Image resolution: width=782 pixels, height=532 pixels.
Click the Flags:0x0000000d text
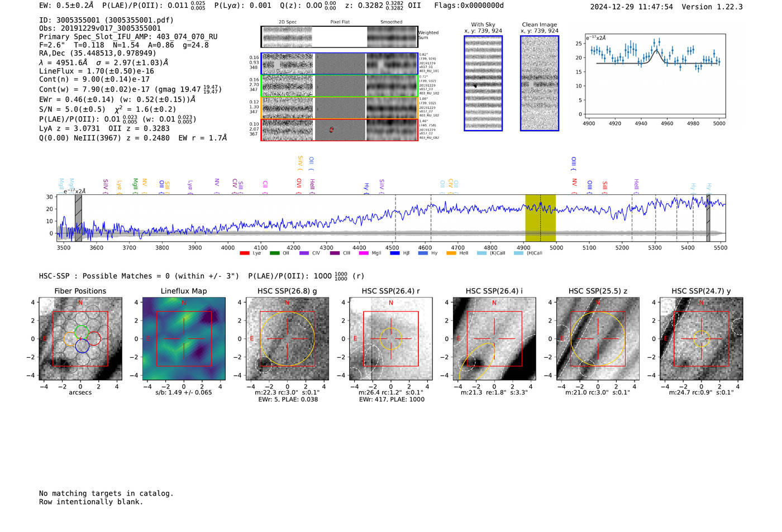[x=469, y=6]
